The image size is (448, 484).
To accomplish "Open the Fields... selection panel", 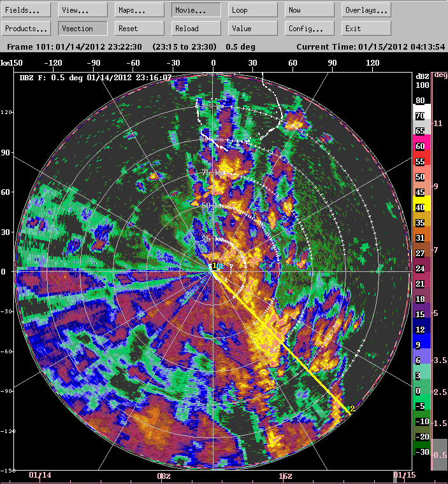I will click(x=27, y=10).
